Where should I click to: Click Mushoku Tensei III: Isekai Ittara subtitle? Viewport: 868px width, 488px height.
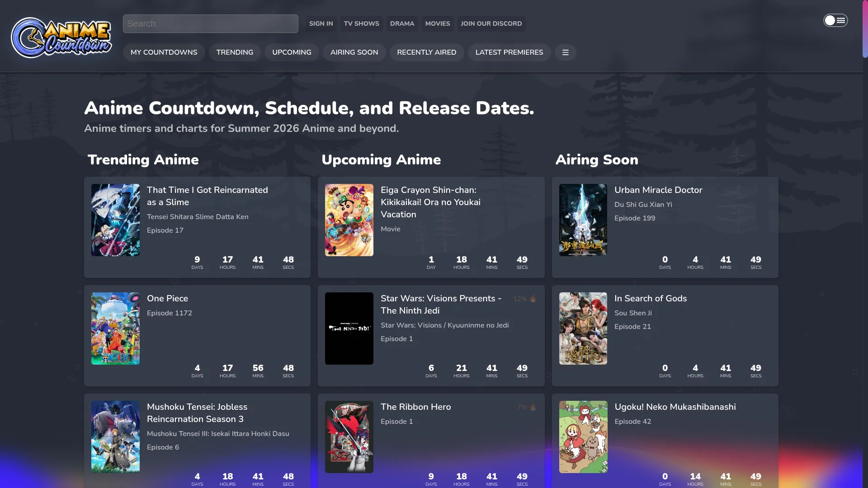(x=218, y=434)
